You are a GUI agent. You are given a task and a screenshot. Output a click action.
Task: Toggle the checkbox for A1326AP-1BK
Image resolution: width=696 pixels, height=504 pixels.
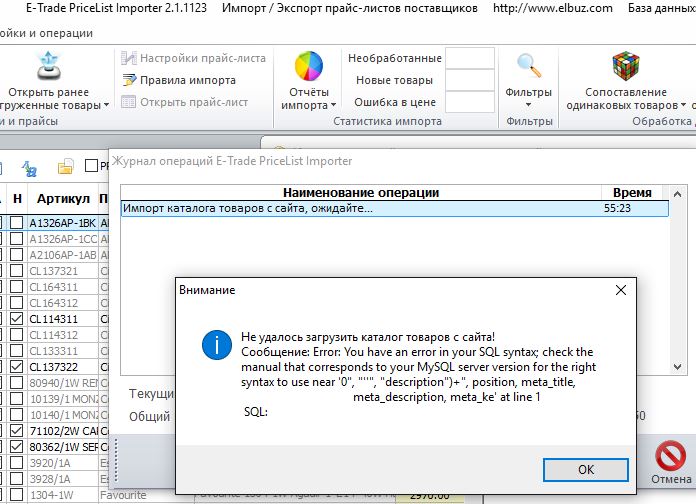17,223
